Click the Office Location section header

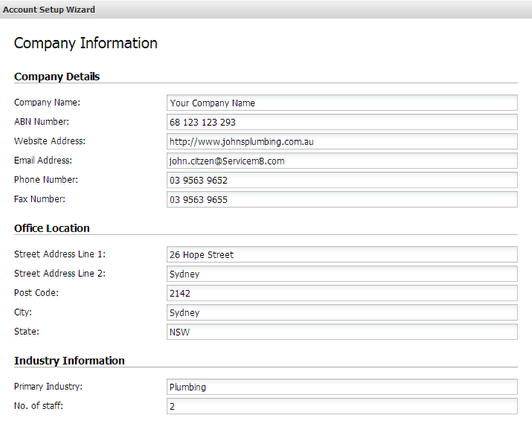pyautogui.click(x=52, y=228)
